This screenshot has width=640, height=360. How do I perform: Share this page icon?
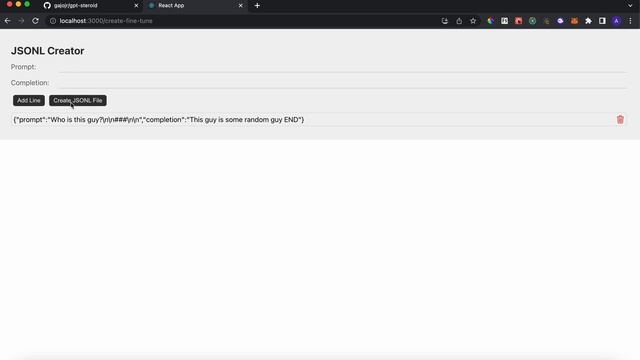click(459, 21)
